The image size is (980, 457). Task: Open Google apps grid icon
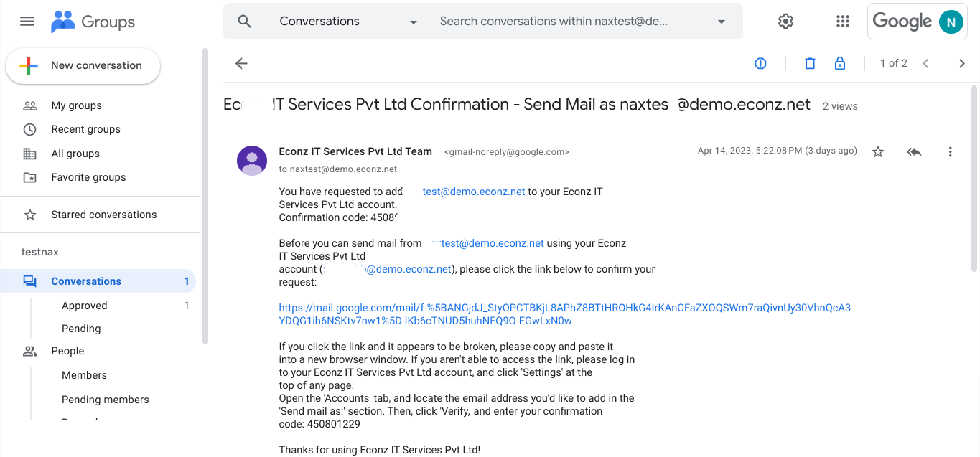click(x=843, y=22)
